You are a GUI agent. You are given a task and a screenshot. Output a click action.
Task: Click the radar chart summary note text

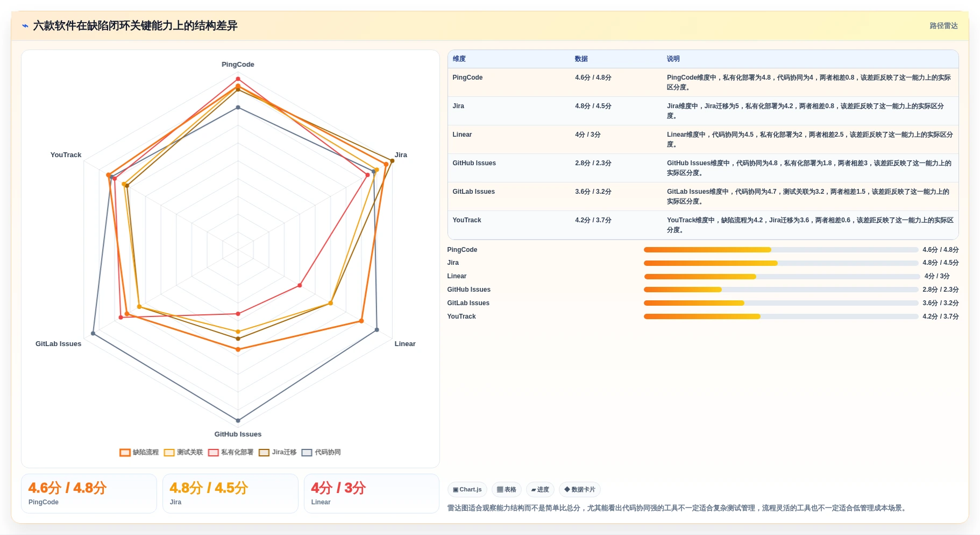[678, 508]
